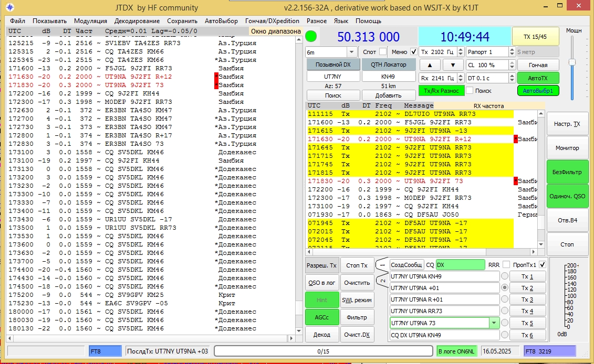This screenshot has height=364, width=594.
Task: Click the green monitor status indicator
Action: 311,36
